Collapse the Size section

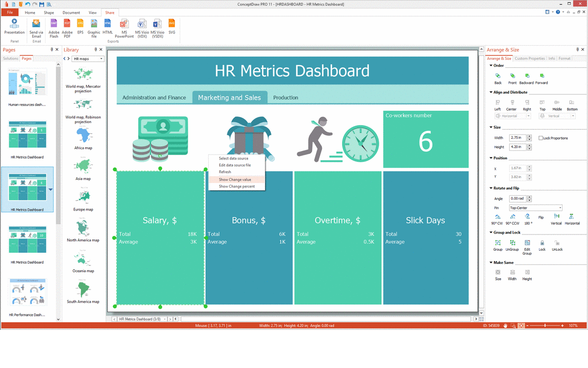491,127
